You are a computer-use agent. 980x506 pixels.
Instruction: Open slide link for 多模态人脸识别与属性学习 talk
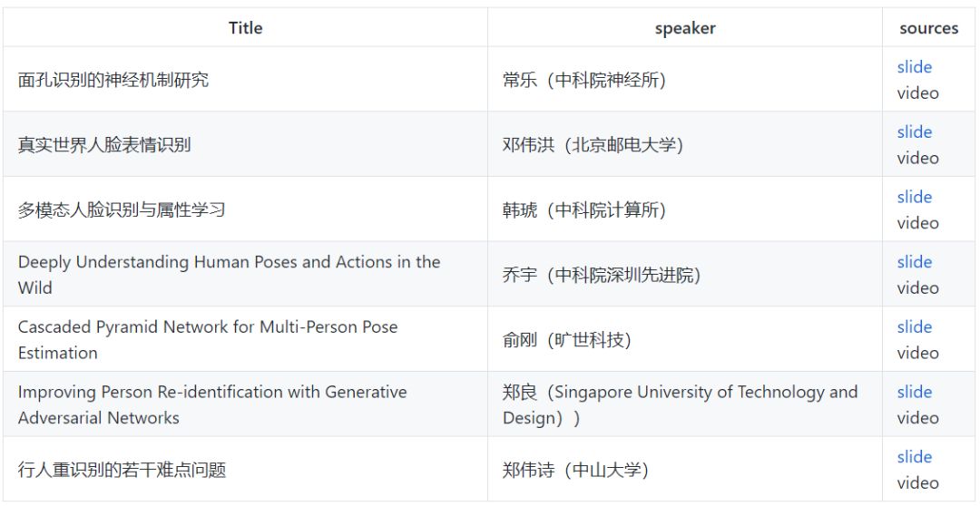[915, 197]
